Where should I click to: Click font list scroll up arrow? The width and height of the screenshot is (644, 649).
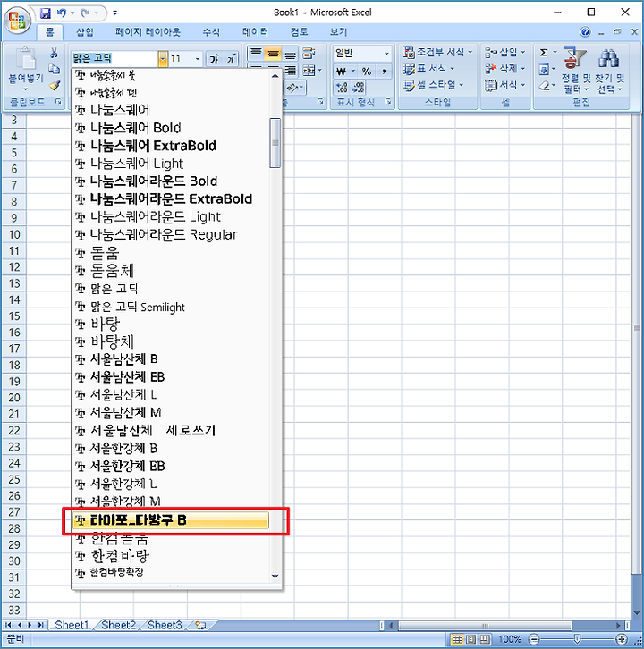275,76
